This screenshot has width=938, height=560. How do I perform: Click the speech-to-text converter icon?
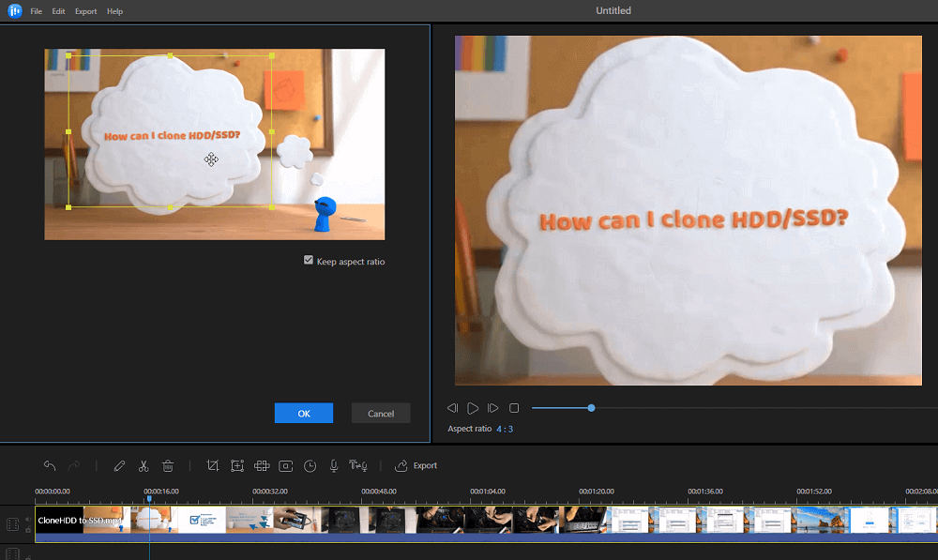coord(357,465)
